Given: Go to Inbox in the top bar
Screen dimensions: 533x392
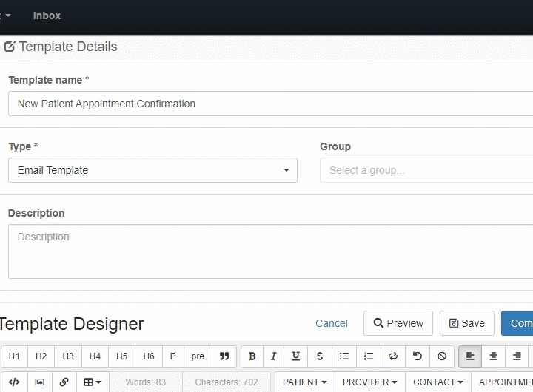Looking at the screenshot, I should (47, 16).
